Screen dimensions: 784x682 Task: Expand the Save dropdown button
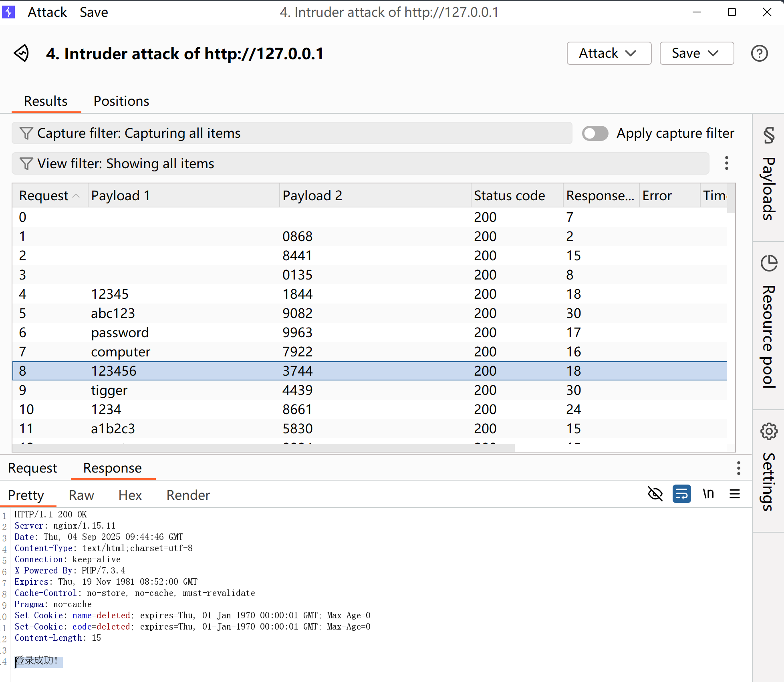(x=697, y=53)
